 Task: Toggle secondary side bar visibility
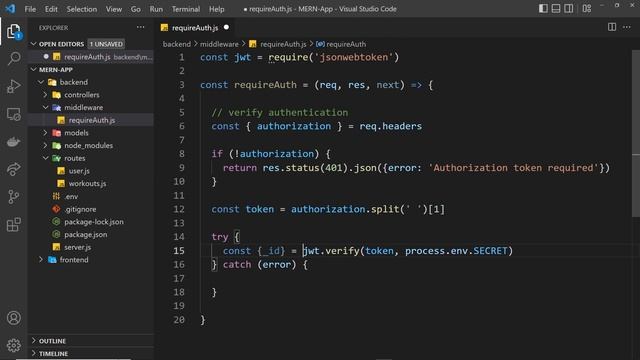568,9
